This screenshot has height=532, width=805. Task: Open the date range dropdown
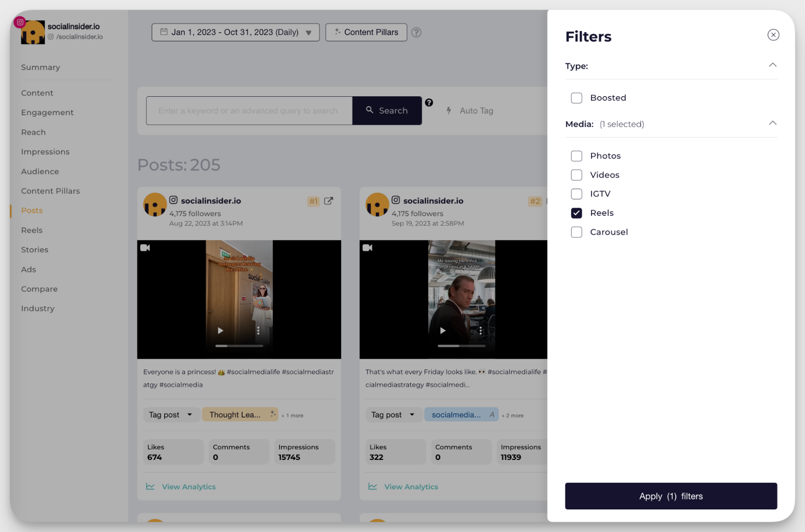[235, 32]
